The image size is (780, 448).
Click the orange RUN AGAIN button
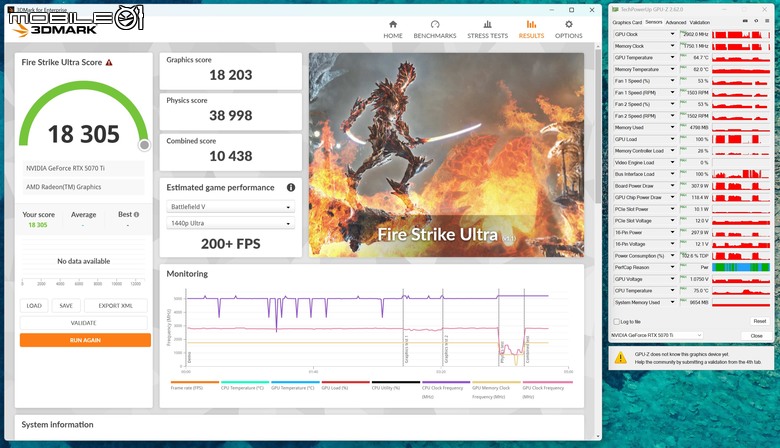point(85,340)
